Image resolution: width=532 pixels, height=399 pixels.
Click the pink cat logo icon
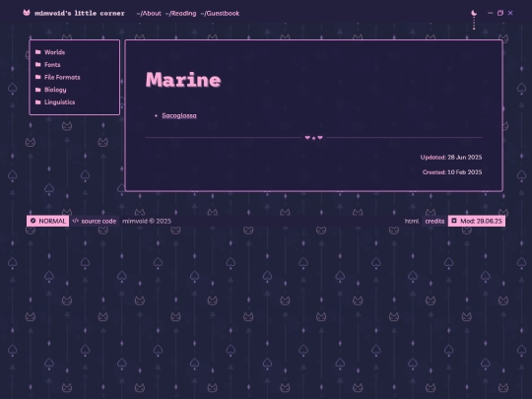[x=27, y=13]
